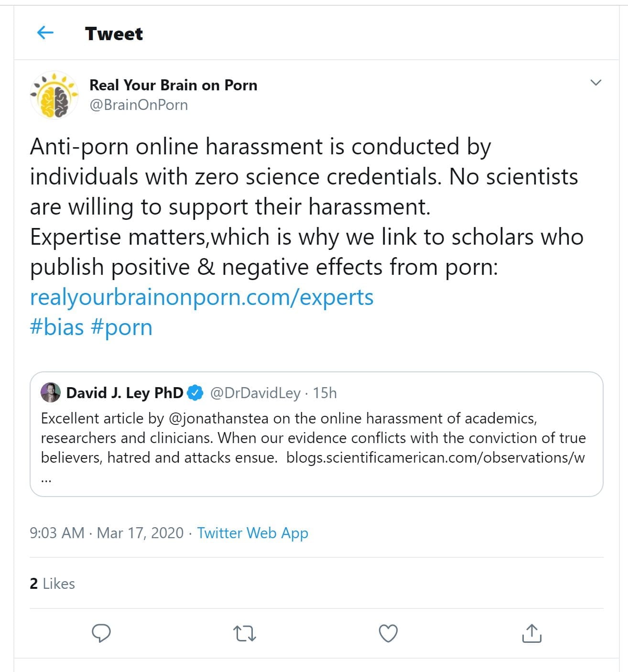628x672 pixels.
Task: Like the tweet with heart icon
Action: pyautogui.click(x=388, y=633)
